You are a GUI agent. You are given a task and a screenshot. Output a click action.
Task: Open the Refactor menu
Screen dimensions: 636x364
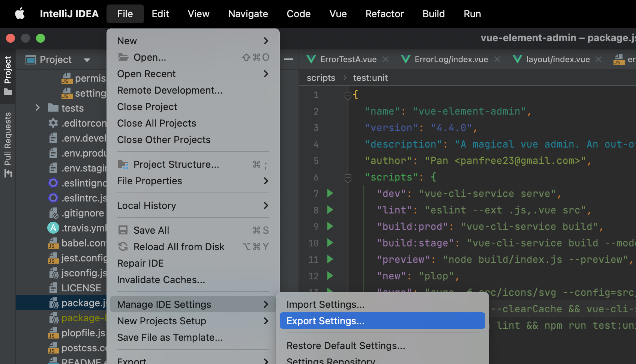tap(385, 14)
